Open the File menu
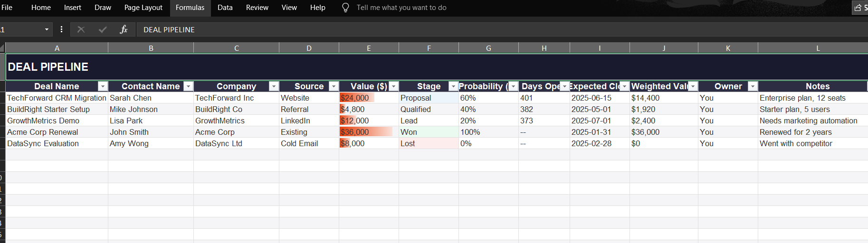 pyautogui.click(x=7, y=8)
